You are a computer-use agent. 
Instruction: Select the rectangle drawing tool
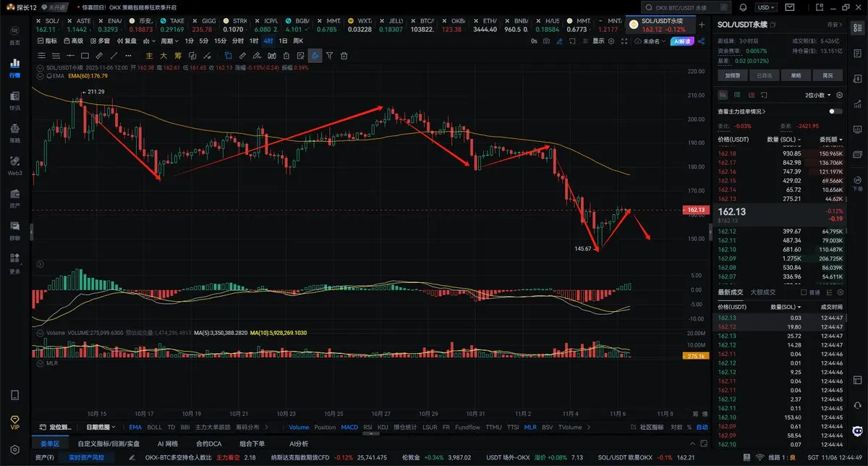click(85, 56)
